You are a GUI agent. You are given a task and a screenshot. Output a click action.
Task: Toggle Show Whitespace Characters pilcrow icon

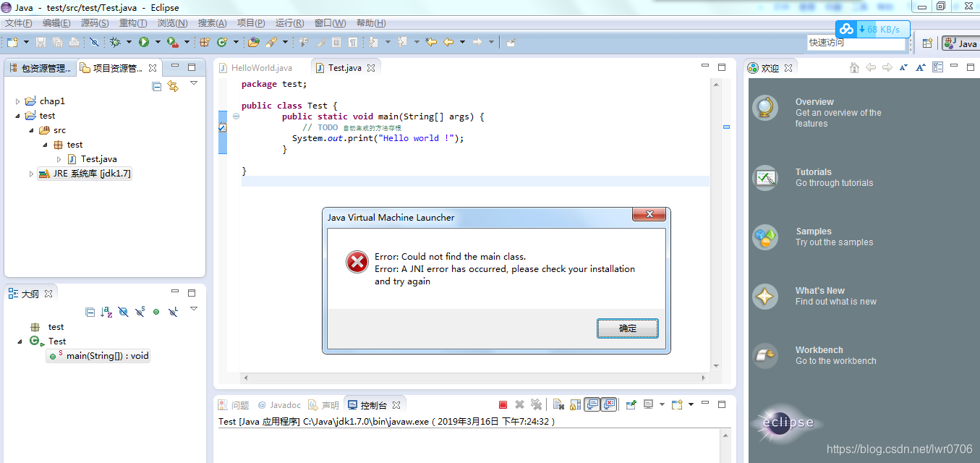point(353,43)
